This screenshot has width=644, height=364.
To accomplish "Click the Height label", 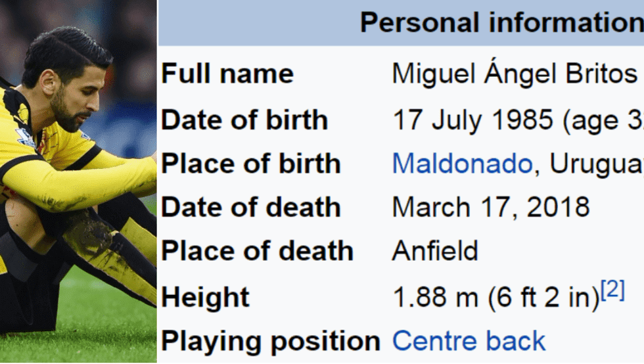I will click(x=206, y=298).
